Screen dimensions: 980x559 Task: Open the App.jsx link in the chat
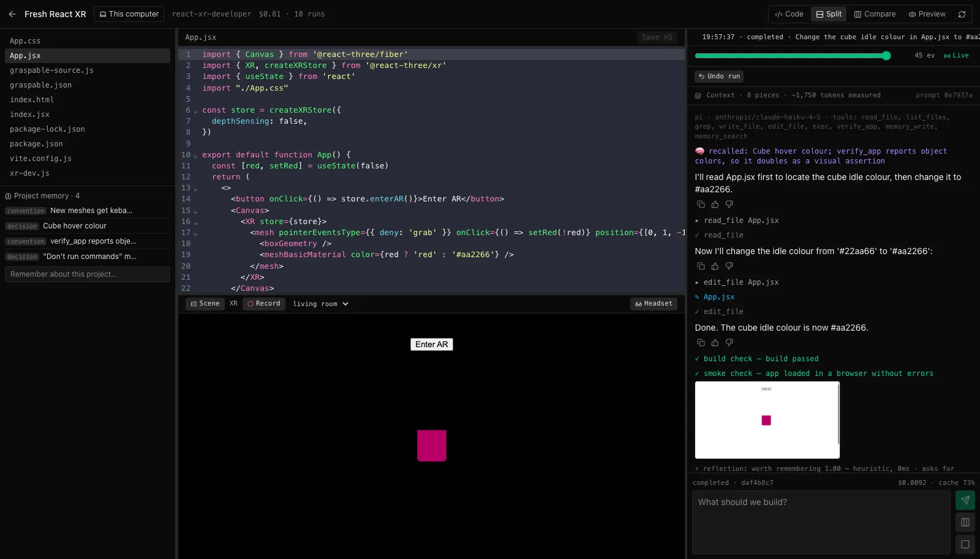(718, 297)
